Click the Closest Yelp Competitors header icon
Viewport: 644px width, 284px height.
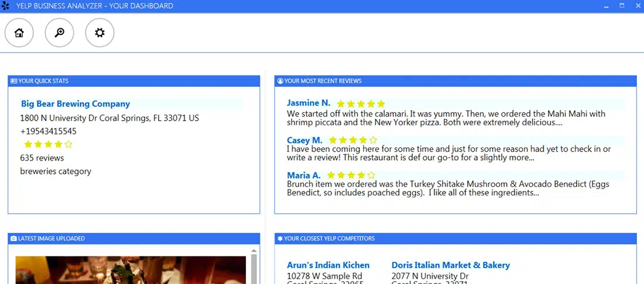point(280,238)
